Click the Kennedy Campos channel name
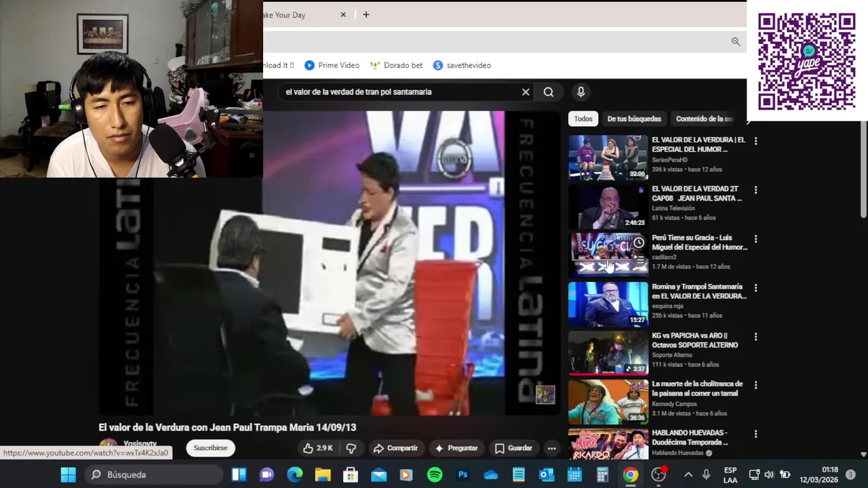 click(x=674, y=404)
